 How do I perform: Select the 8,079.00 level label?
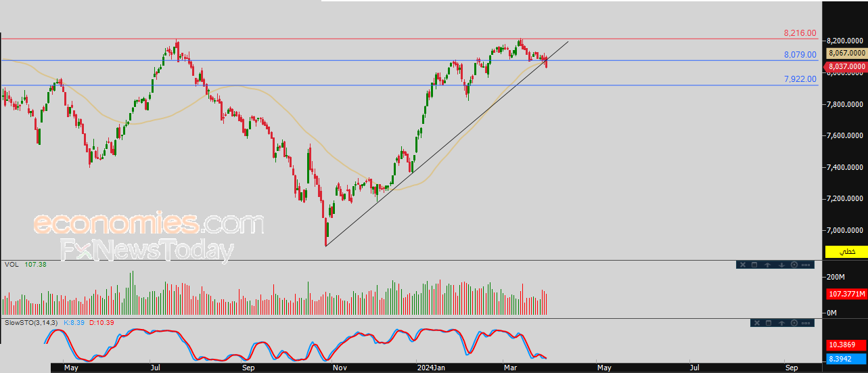click(x=800, y=54)
